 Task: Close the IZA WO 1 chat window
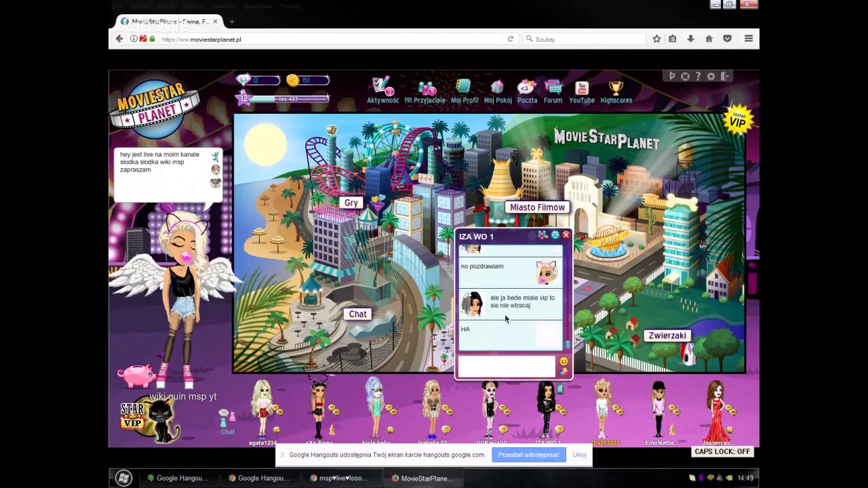point(566,235)
